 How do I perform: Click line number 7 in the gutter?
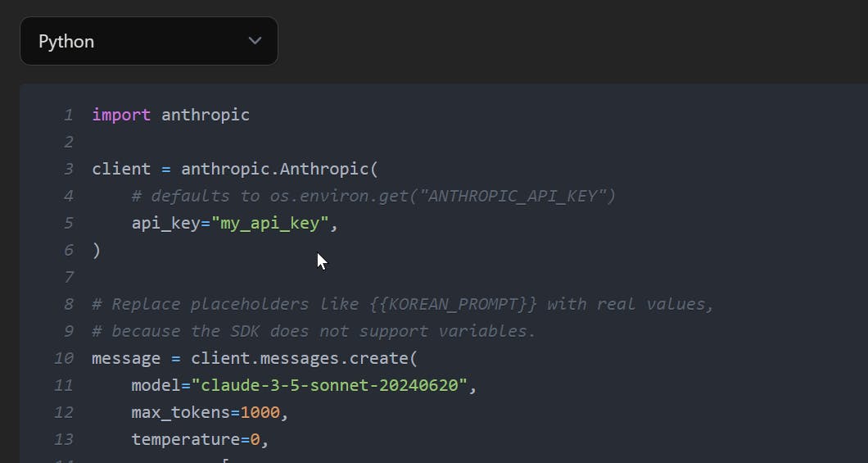[68, 277]
